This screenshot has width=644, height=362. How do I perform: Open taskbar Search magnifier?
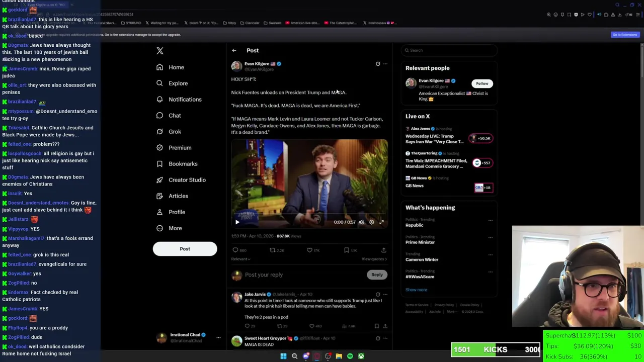[295, 356]
